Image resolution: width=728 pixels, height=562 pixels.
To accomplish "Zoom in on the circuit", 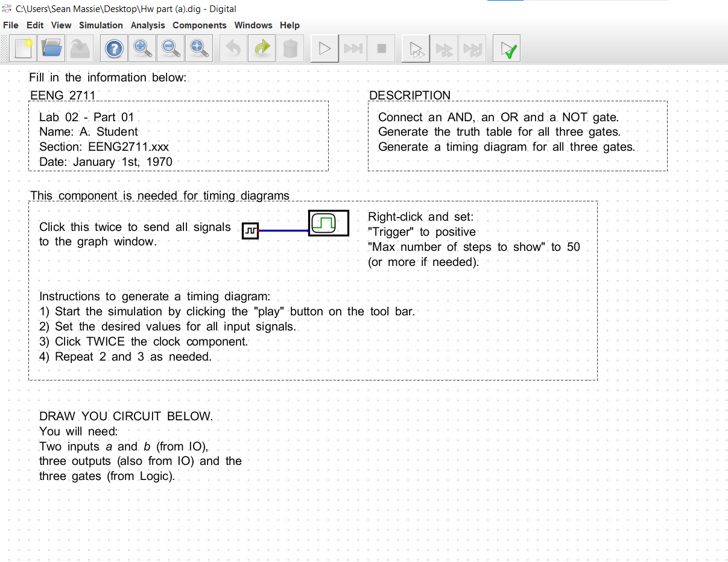I will pyautogui.click(x=142, y=48).
